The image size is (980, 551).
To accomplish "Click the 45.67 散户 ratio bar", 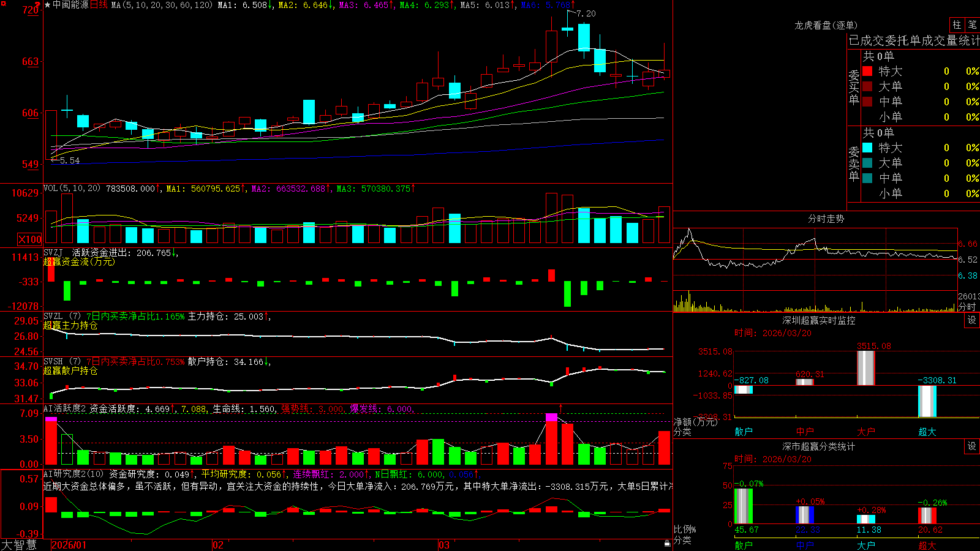I will pyautogui.click(x=743, y=506).
